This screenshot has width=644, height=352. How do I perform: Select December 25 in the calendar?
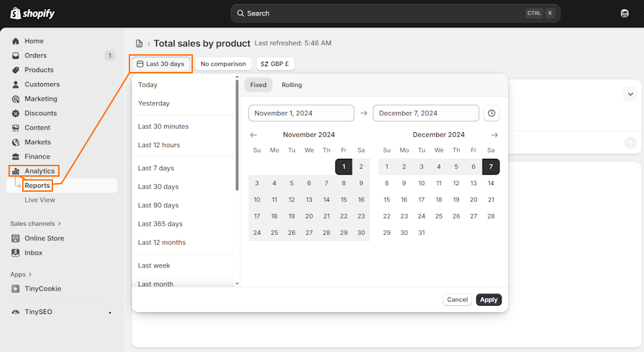(x=439, y=216)
